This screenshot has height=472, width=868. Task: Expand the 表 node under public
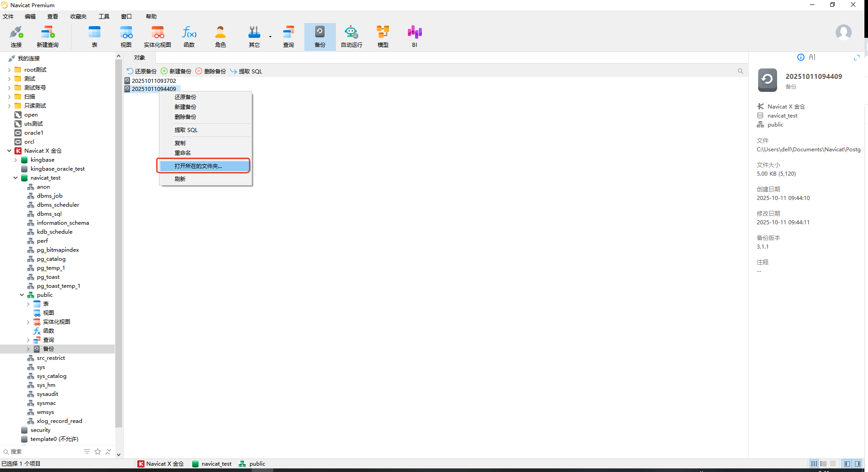tap(28, 304)
